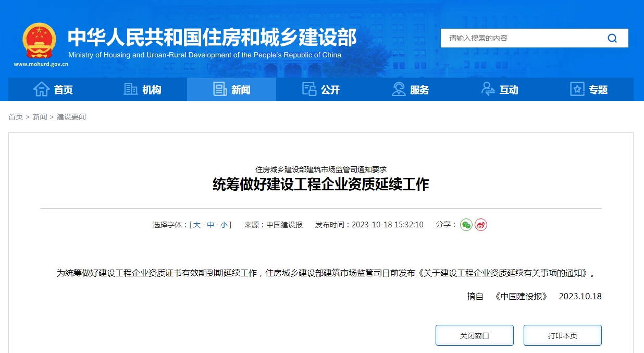Click the search magnifier icon
Screen dimensions: 644x353
pyautogui.click(x=612, y=38)
